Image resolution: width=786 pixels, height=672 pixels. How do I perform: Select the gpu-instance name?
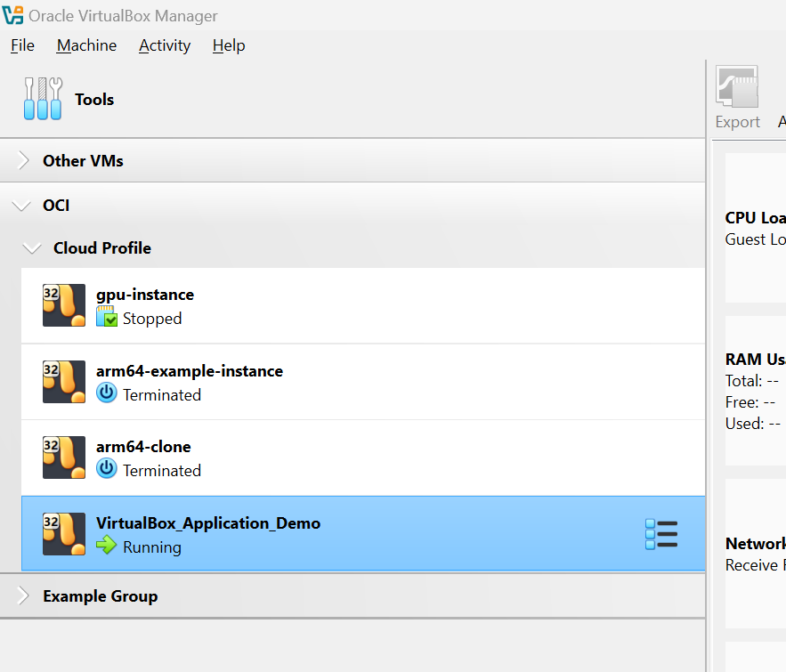145,295
